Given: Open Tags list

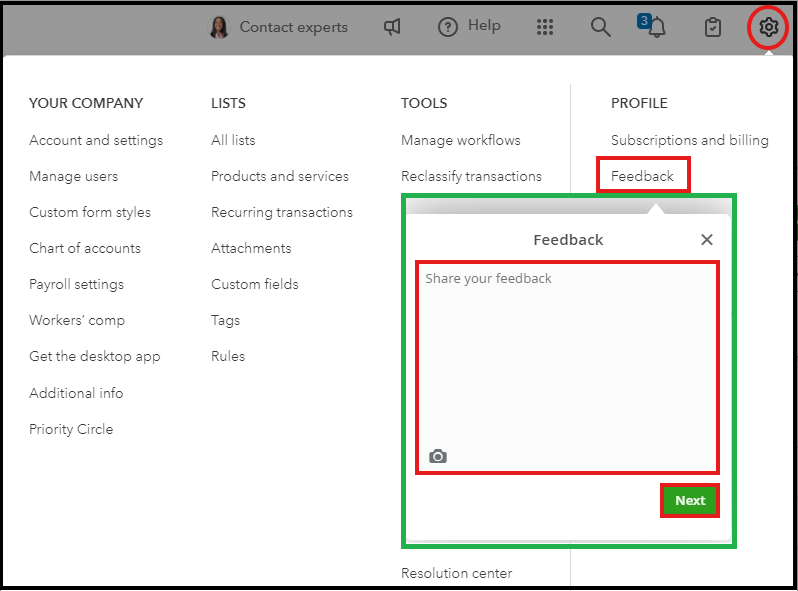Looking at the screenshot, I should pos(225,321).
